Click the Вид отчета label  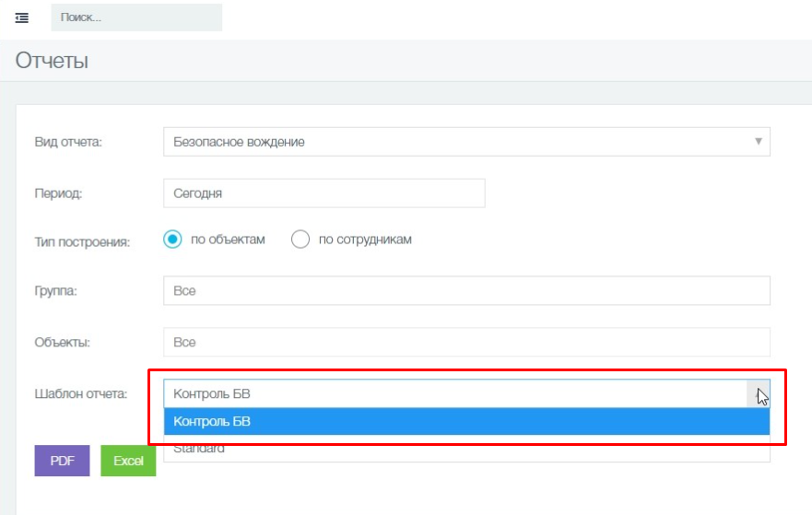pos(68,142)
